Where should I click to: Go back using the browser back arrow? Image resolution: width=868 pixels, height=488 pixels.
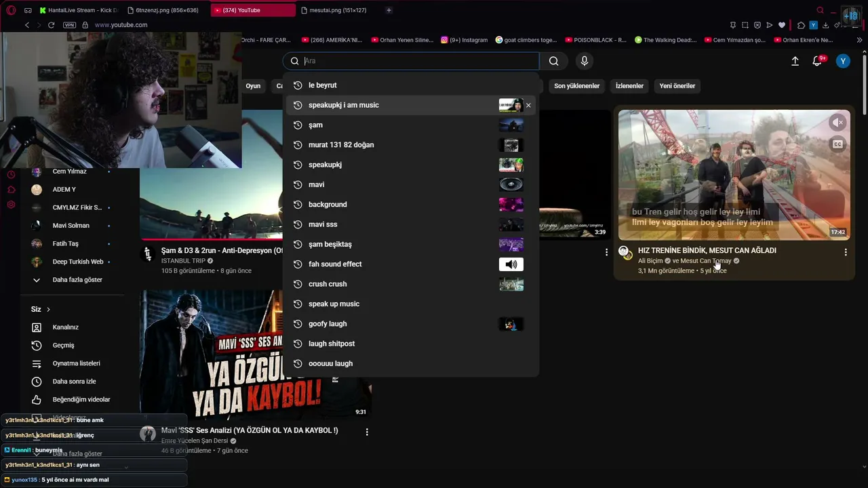point(27,25)
